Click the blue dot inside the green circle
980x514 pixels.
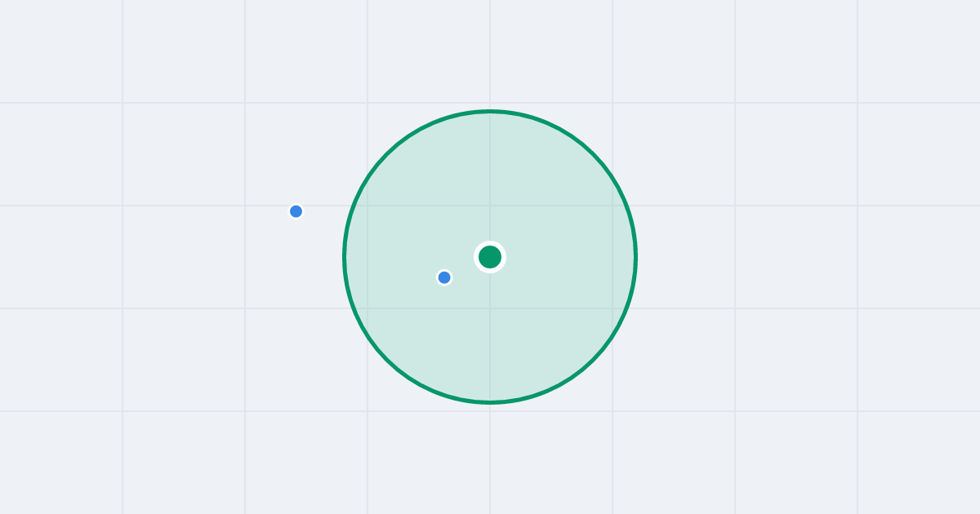coord(444,277)
